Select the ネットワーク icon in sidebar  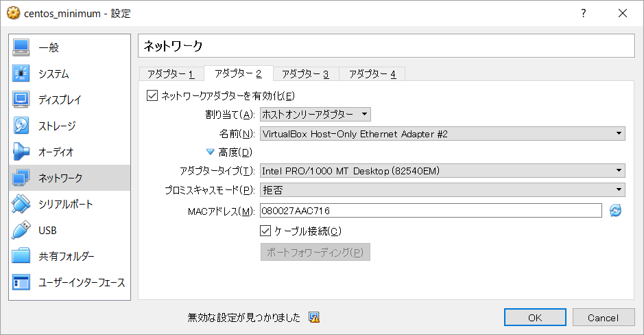point(21,178)
